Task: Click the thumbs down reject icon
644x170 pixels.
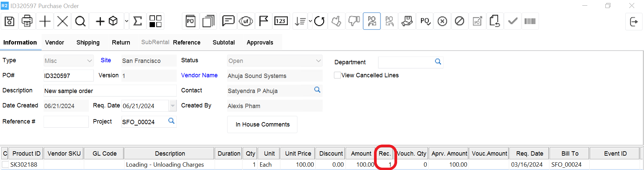Action: [x=354, y=21]
